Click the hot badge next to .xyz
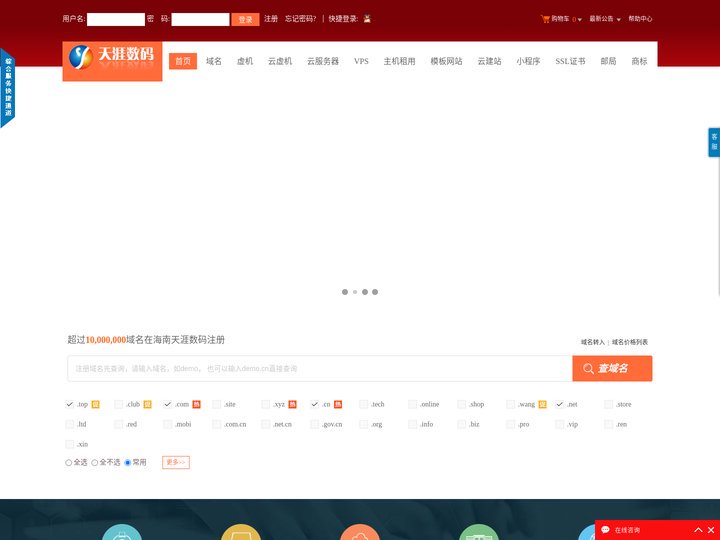 [x=292, y=404]
